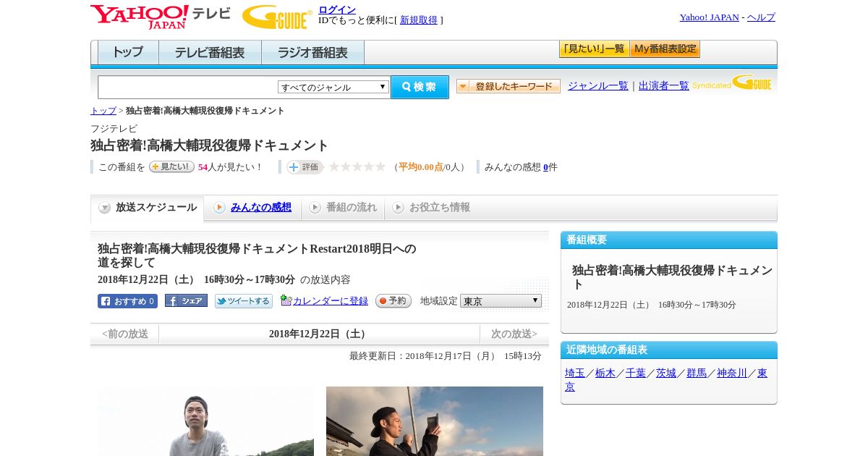Screen dimensions: 868x456
Task: Open the 地域設定 東京 region dropdown
Action: coord(501,300)
